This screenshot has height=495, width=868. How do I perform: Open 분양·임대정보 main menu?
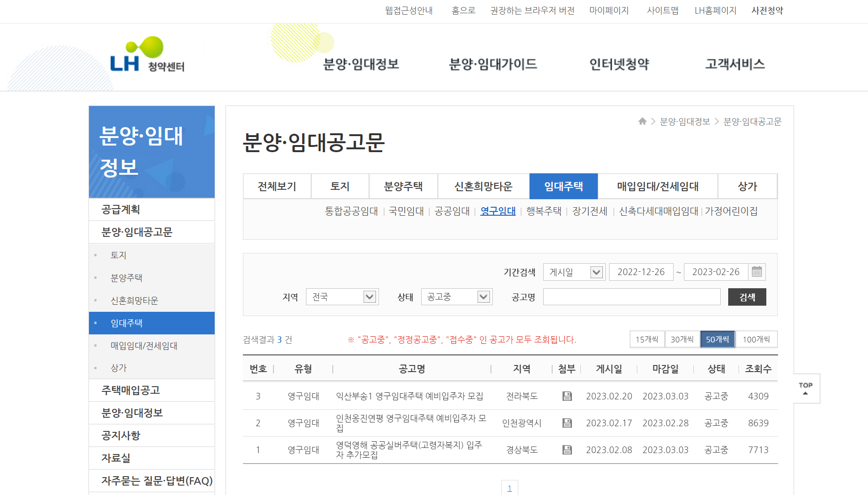361,64
